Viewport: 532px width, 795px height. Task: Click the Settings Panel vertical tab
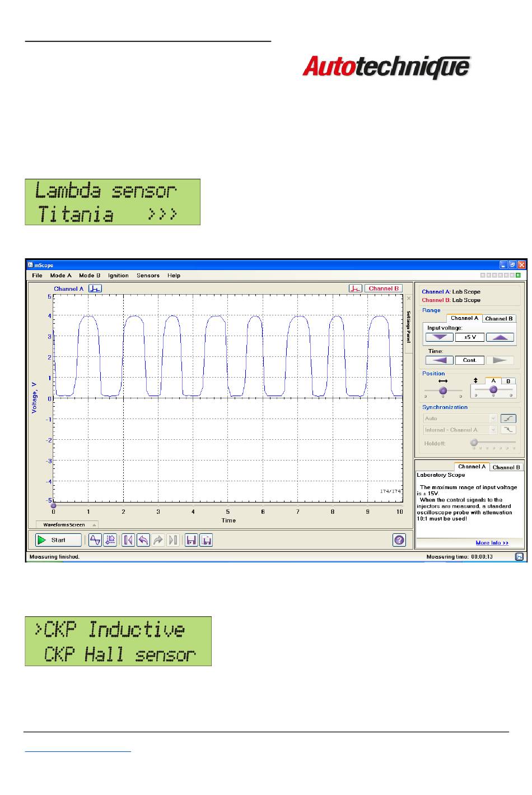click(408, 327)
